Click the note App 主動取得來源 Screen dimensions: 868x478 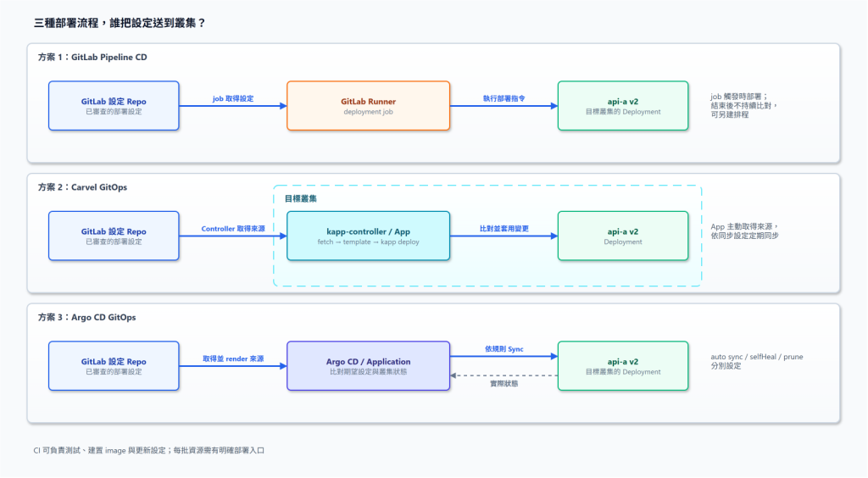(744, 231)
